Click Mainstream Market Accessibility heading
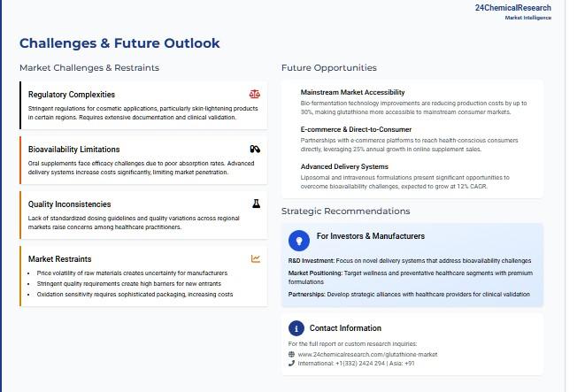 pos(352,92)
